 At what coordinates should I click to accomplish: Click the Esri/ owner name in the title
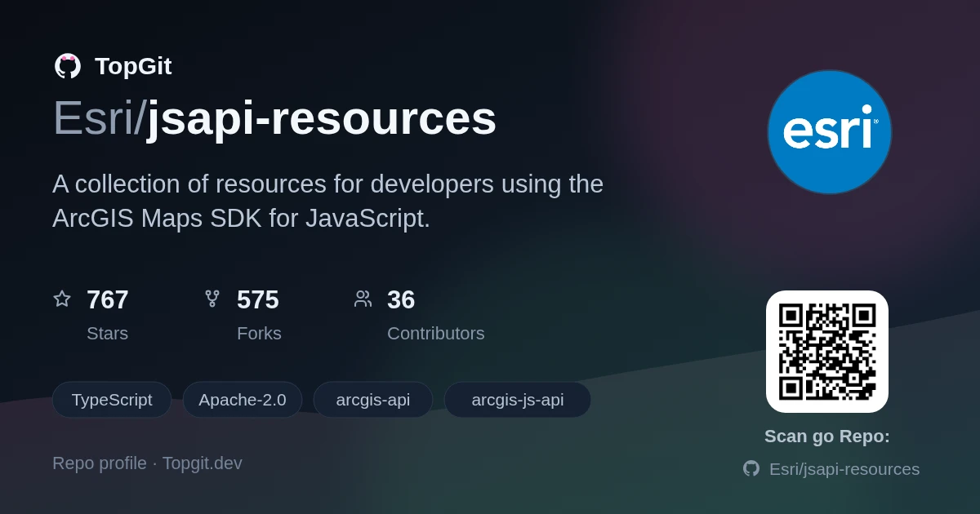99,118
